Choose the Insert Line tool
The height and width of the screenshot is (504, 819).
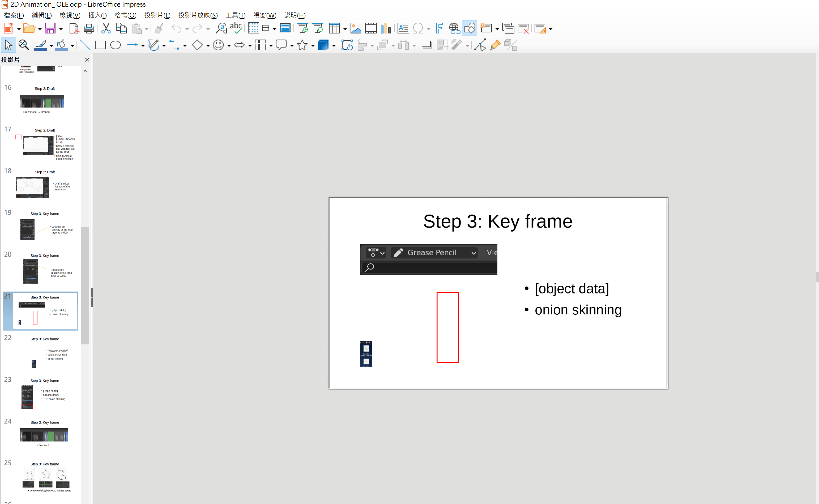pos(85,45)
